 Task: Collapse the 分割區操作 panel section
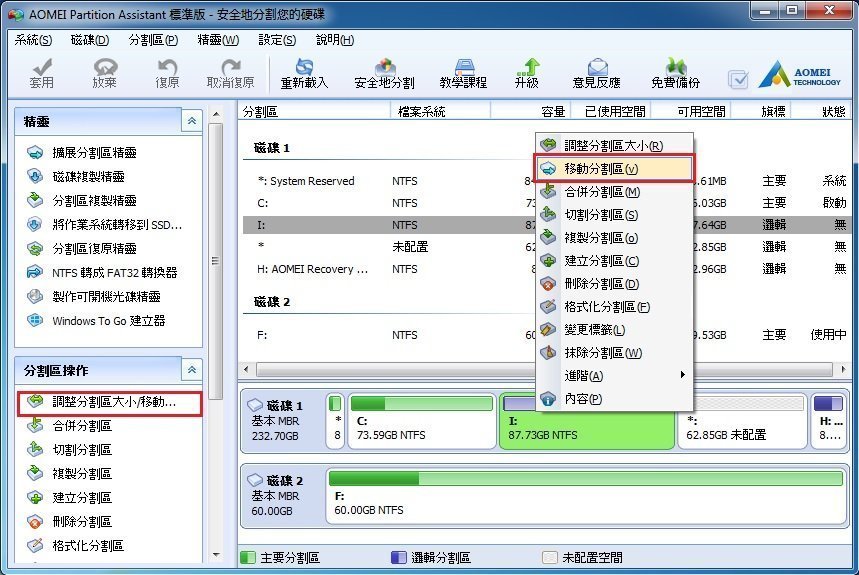[192, 370]
